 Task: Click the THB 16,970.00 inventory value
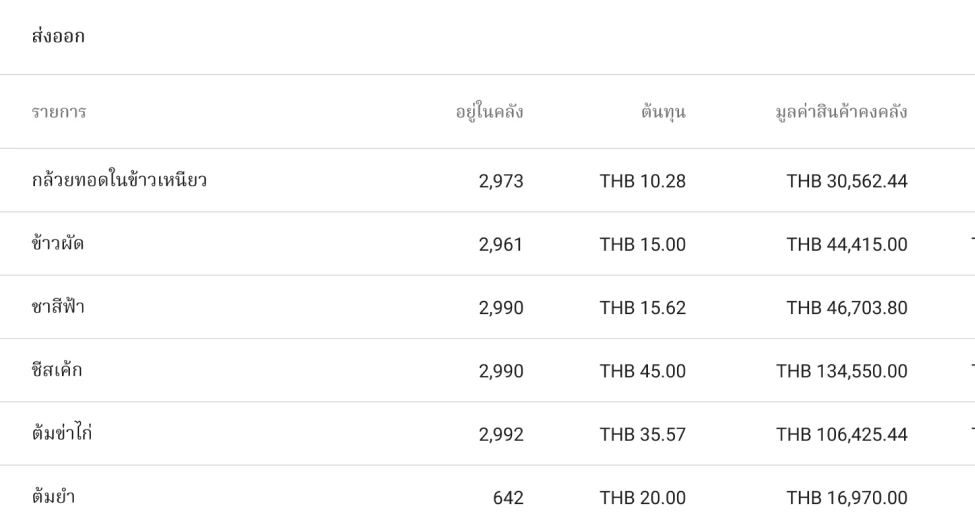coord(847,497)
